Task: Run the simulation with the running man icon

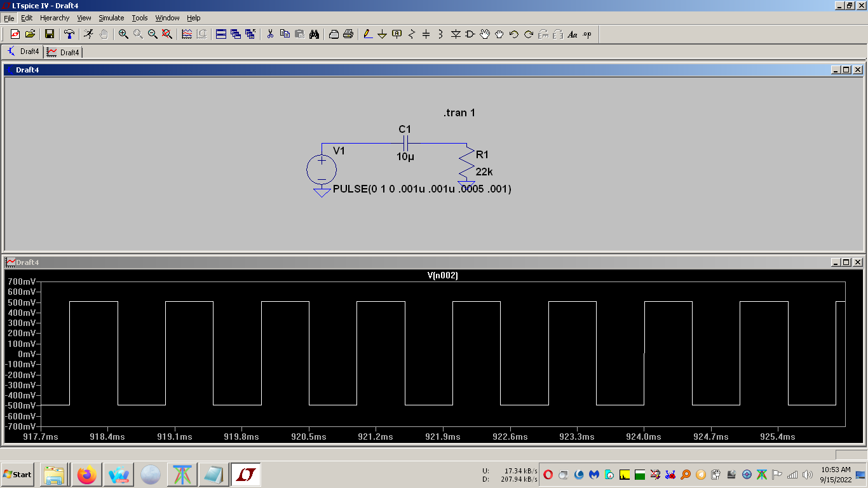Action: (x=89, y=34)
